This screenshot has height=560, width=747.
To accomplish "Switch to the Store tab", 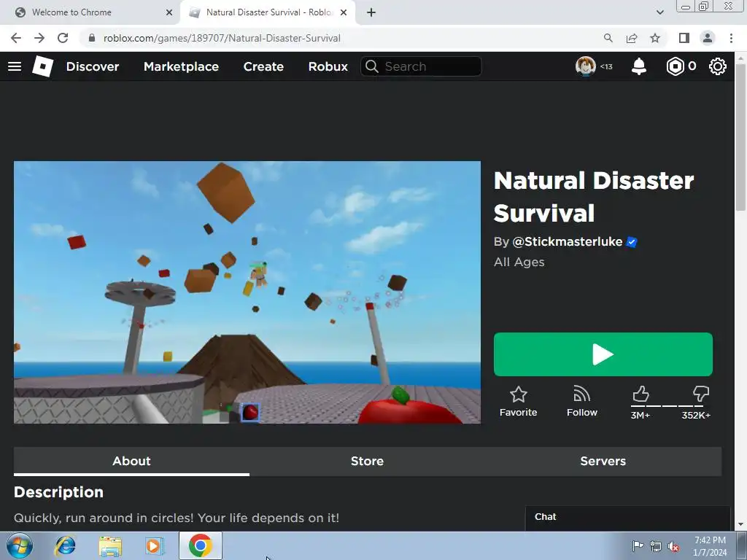I will (368, 461).
